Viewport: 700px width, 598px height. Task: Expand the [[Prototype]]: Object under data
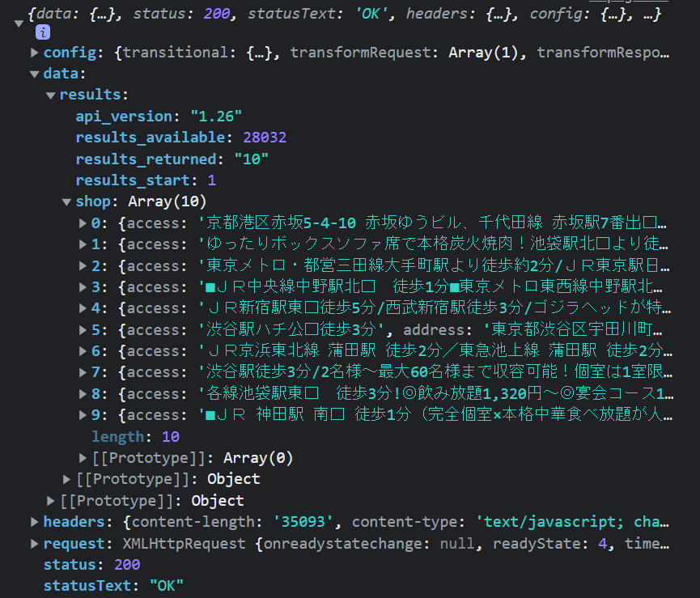[x=66, y=478]
